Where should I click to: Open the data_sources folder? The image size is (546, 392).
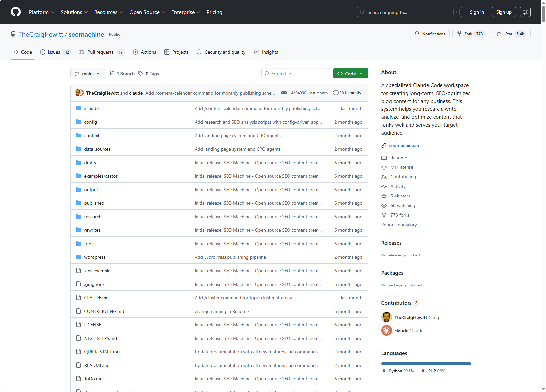tap(97, 149)
